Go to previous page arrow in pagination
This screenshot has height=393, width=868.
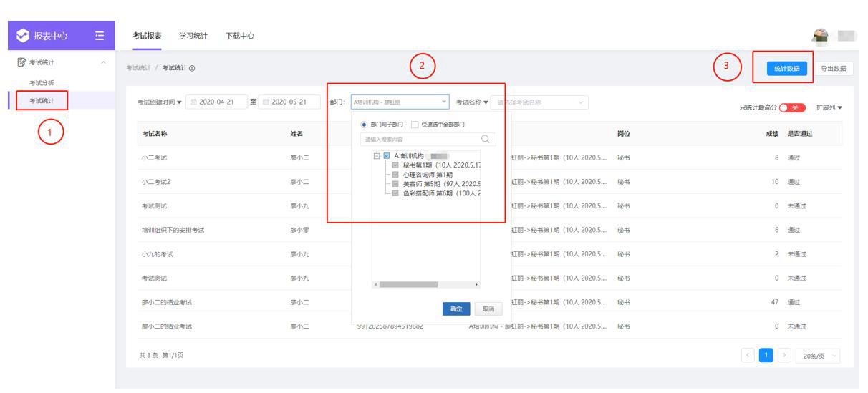pos(748,356)
